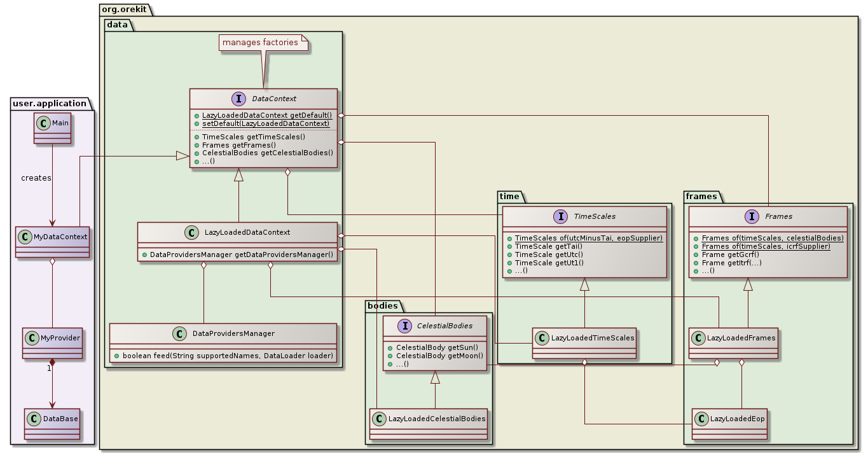This screenshot has width=868, height=453.
Task: Open the bodies package tab
Action: (382, 306)
